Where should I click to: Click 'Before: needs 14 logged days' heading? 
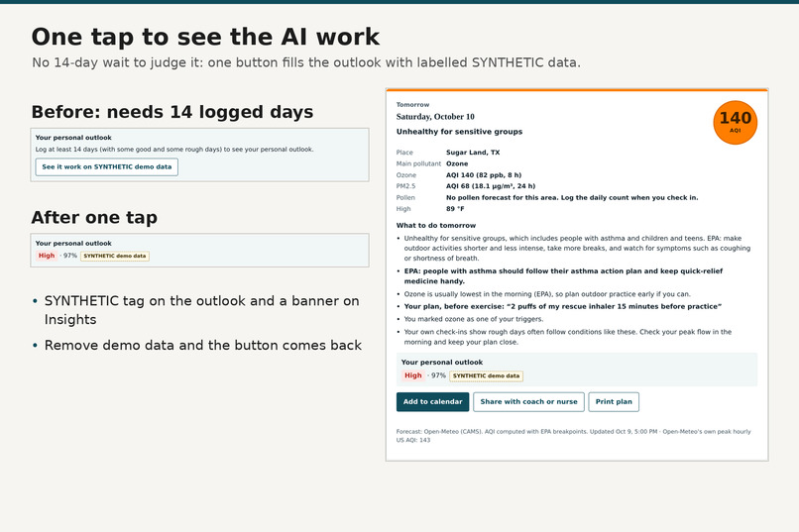(172, 112)
